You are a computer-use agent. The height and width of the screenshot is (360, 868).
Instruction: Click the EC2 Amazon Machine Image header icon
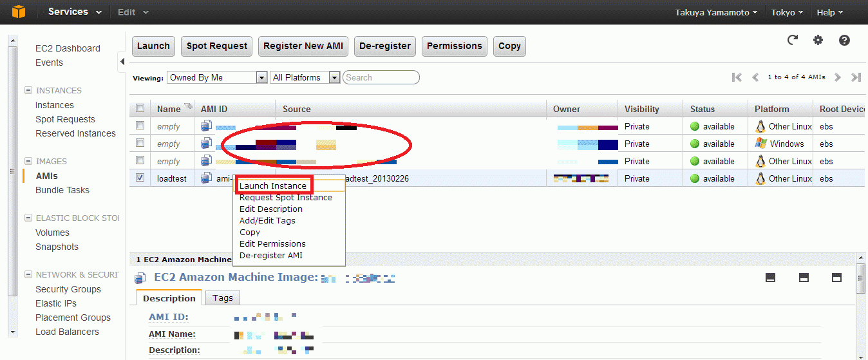[x=140, y=278]
